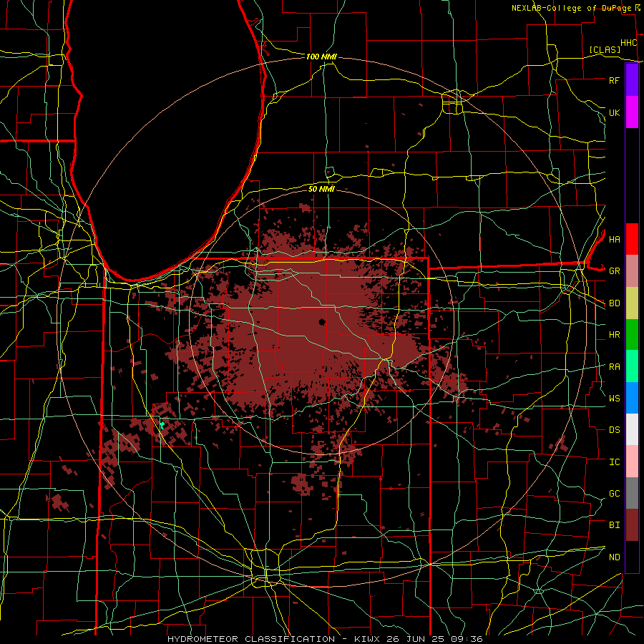Click the 09:36 timestamp
644x644 pixels.
[466, 639]
